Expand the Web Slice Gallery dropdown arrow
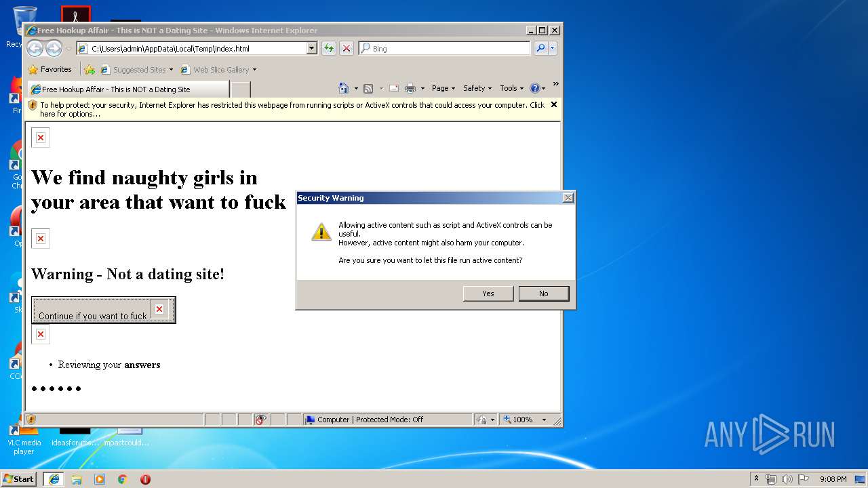The height and width of the screenshot is (488, 868). point(255,69)
